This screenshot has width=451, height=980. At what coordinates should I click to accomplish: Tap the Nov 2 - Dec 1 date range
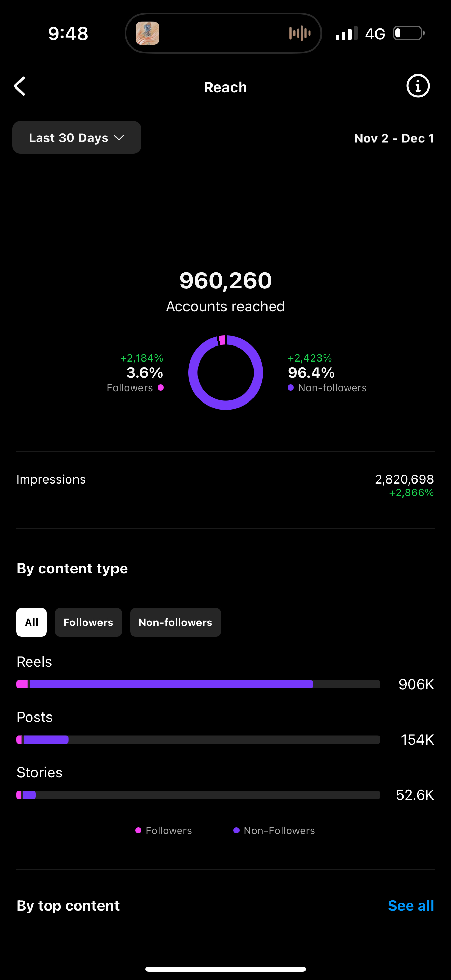tap(394, 138)
